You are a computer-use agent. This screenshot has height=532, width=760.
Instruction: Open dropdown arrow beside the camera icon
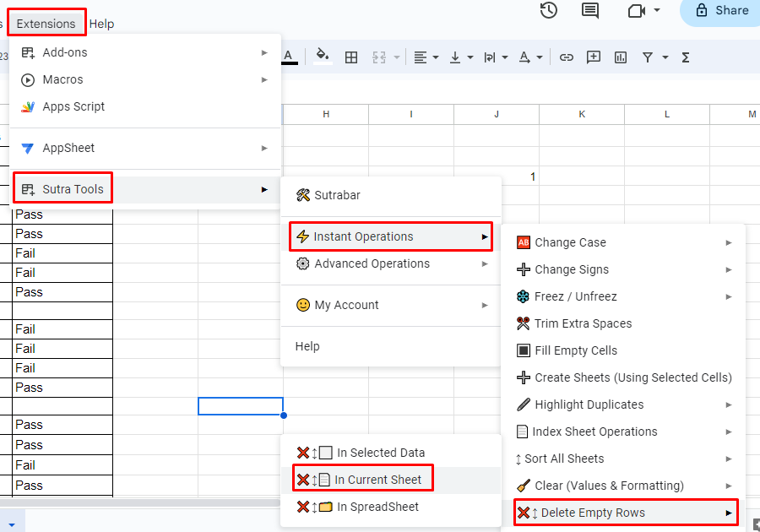click(657, 10)
